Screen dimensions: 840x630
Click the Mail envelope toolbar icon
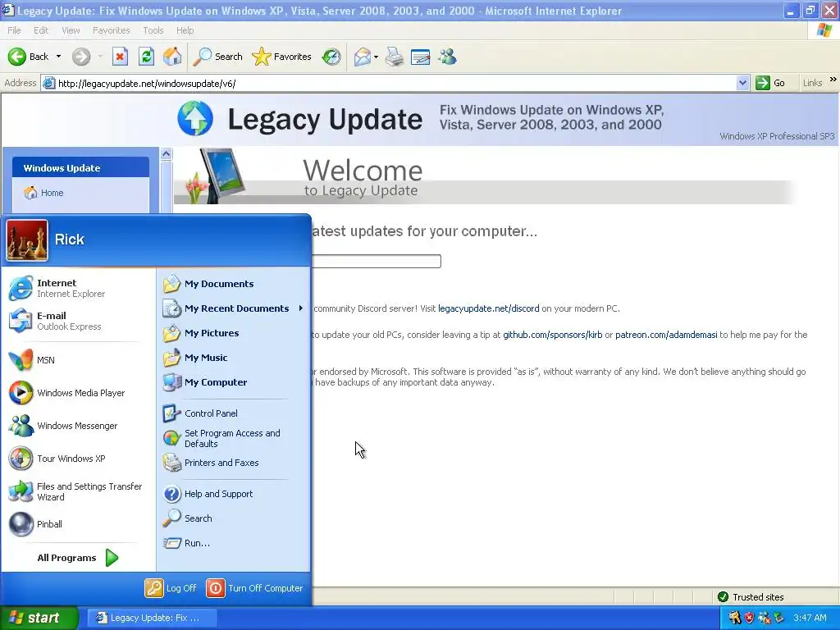pos(363,57)
